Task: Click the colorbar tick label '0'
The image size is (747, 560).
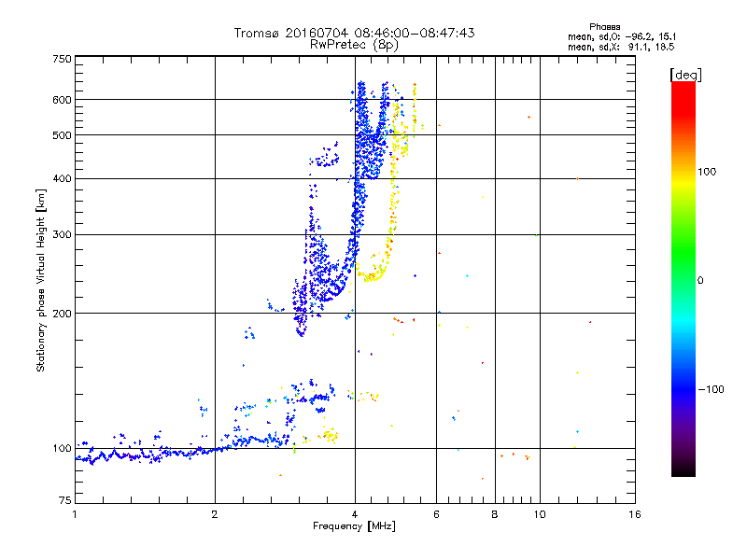Action: pyautogui.click(x=700, y=281)
